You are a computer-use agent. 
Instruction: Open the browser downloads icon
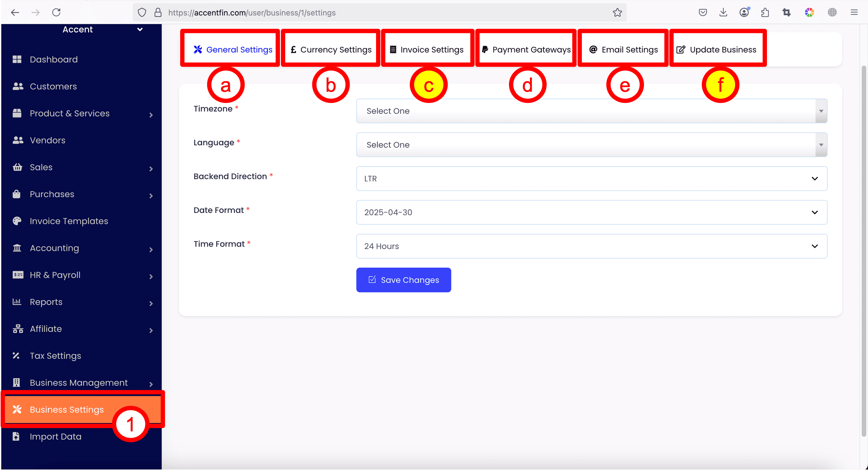723,12
